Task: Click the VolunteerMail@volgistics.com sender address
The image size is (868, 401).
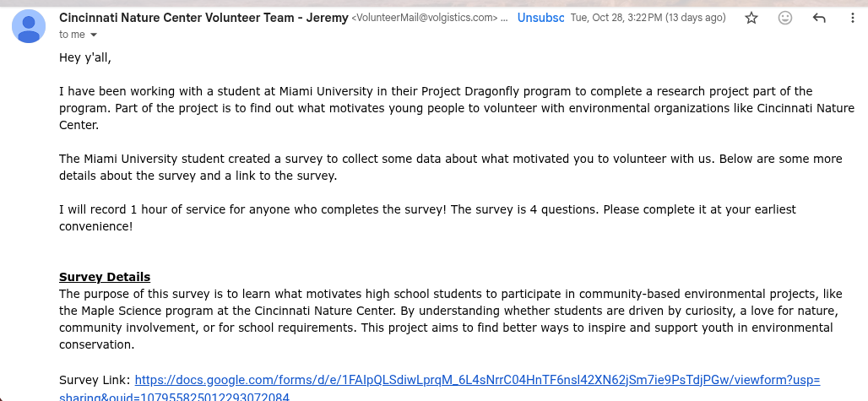Action: tap(425, 19)
